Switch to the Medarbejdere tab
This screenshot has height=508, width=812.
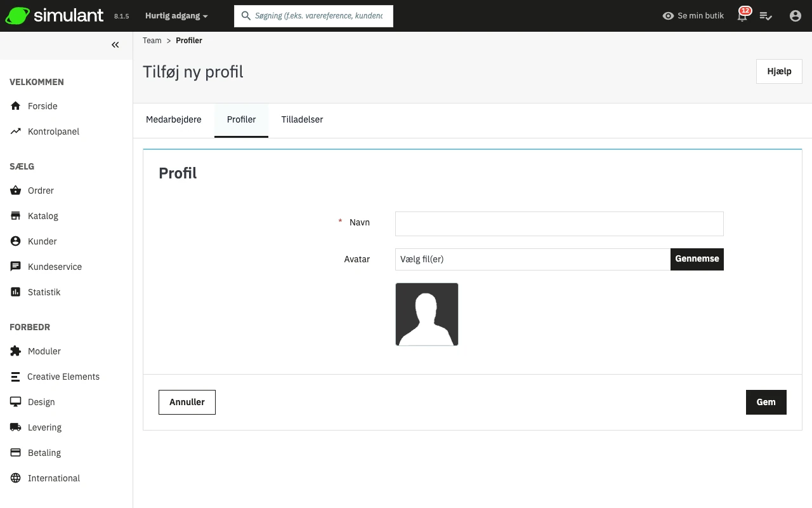point(174,119)
